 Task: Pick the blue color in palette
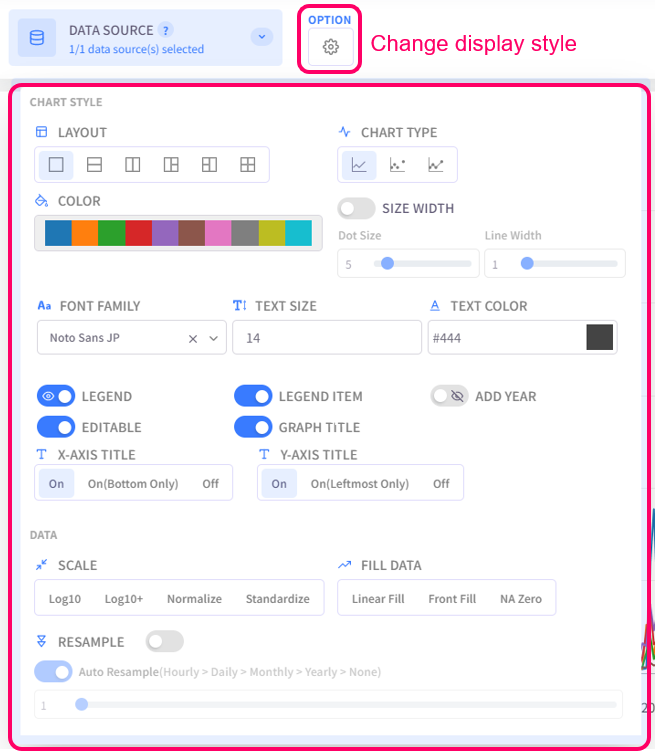(58, 233)
